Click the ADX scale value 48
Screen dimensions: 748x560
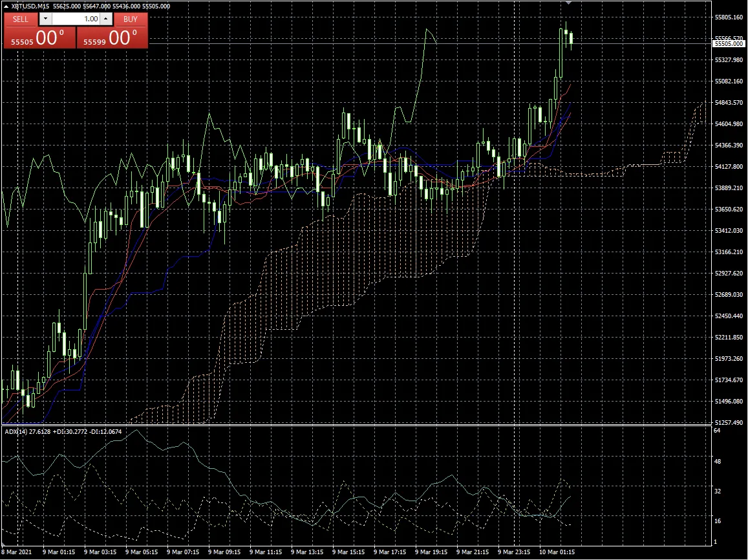pyautogui.click(x=718, y=461)
